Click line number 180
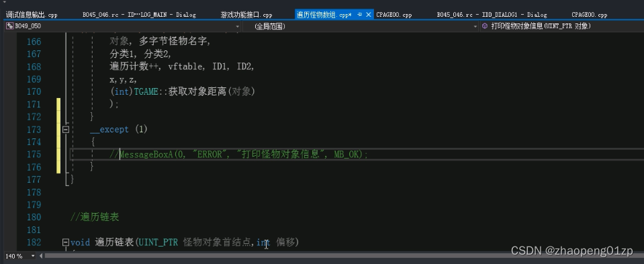Screen dimensions: 644x264 (x=34, y=217)
